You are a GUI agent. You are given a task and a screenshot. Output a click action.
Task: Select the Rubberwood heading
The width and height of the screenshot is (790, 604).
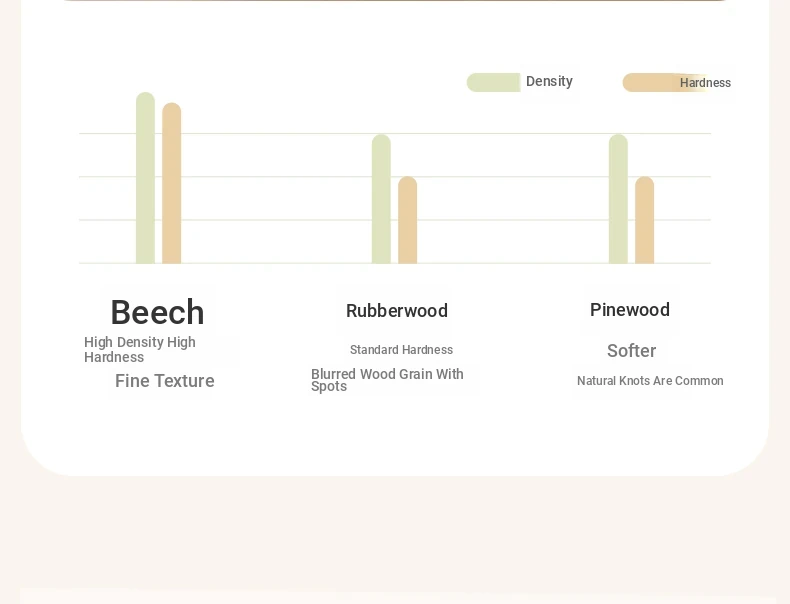[397, 311]
